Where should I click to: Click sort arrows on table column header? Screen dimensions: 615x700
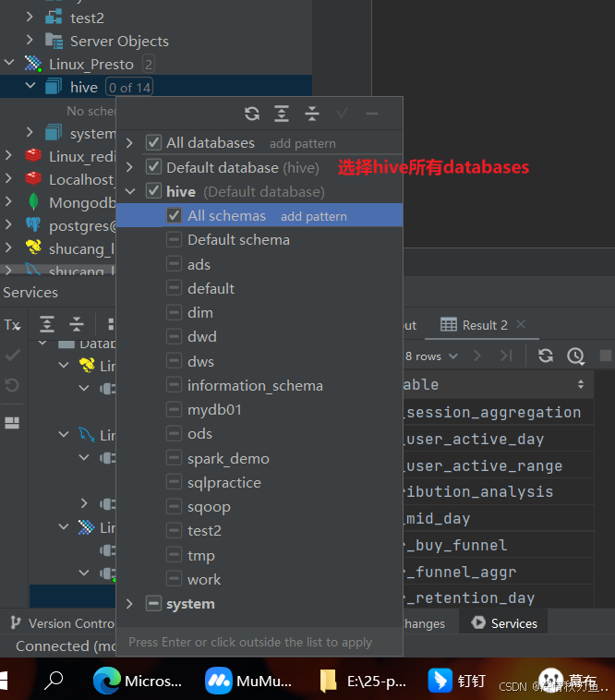coord(581,384)
